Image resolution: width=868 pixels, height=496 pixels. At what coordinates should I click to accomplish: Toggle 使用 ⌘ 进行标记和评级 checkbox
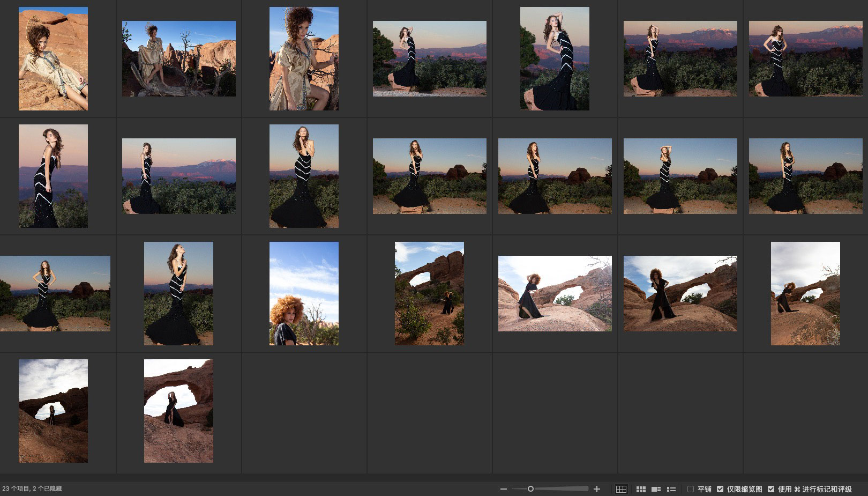coord(771,489)
